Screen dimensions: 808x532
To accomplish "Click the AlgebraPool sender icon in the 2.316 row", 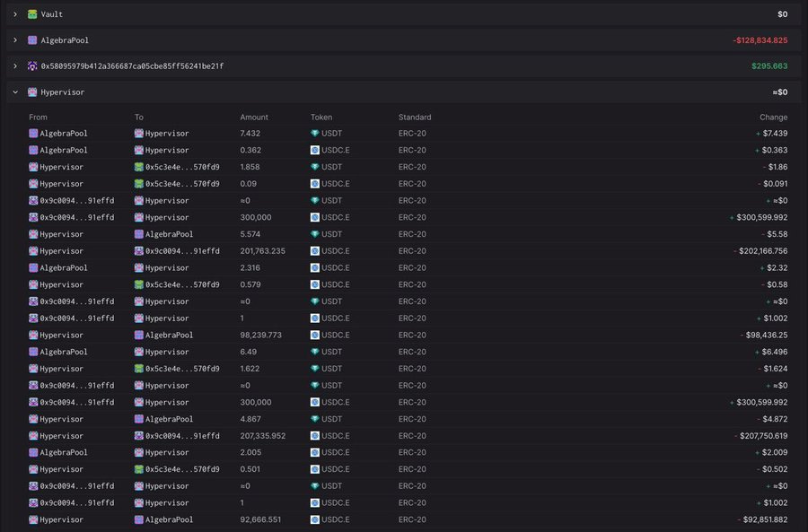I will tap(33, 268).
